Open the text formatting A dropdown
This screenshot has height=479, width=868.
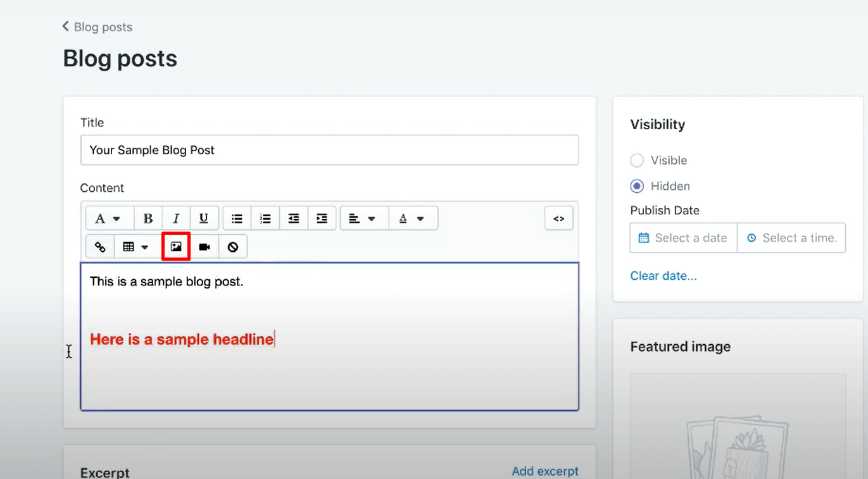(110, 218)
